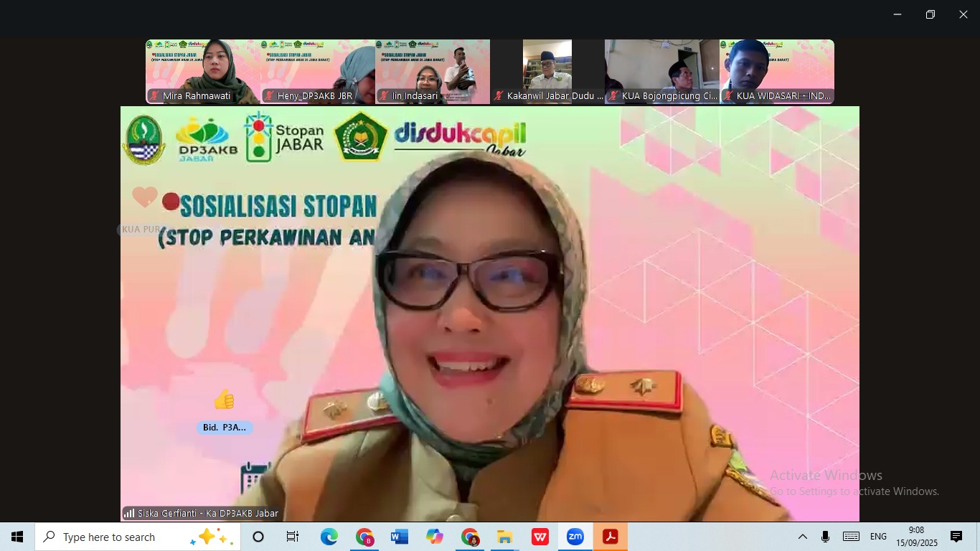The height and width of the screenshot is (551, 980).
Task: Open the Windows Start menu
Action: coord(17,537)
